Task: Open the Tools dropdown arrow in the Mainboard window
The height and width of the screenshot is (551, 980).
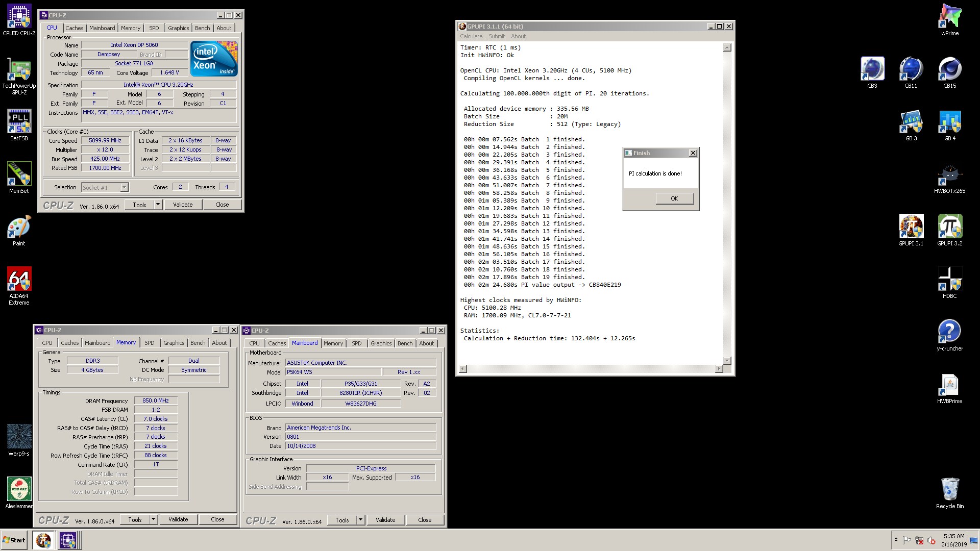Action: click(360, 520)
